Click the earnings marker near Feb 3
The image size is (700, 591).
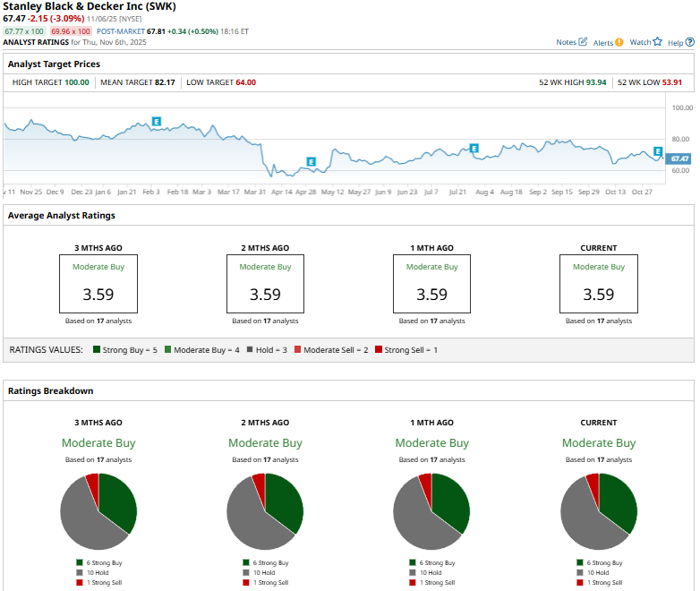(x=157, y=121)
